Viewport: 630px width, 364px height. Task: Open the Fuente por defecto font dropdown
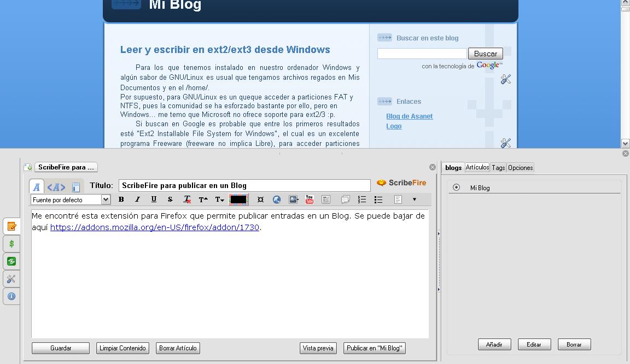(x=71, y=199)
